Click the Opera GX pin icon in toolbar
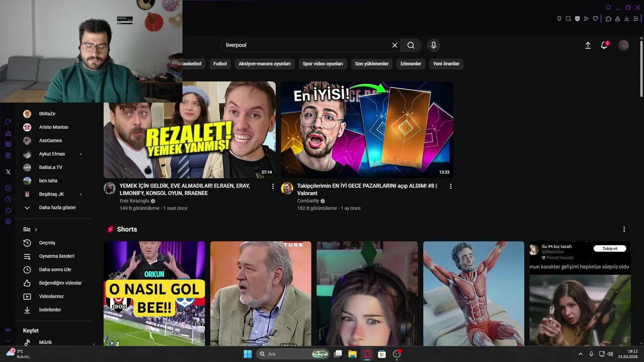The height and width of the screenshot is (362, 644). coord(559,19)
